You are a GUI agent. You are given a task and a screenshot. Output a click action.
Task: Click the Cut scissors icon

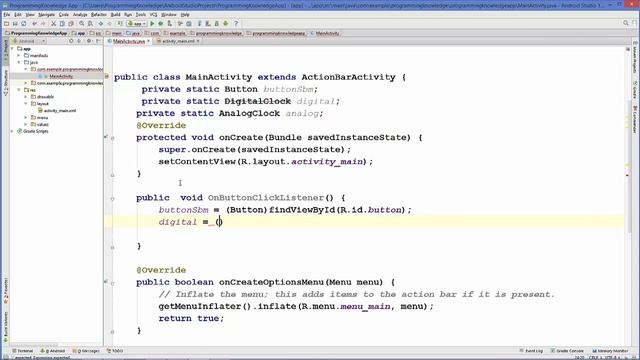click(53, 24)
